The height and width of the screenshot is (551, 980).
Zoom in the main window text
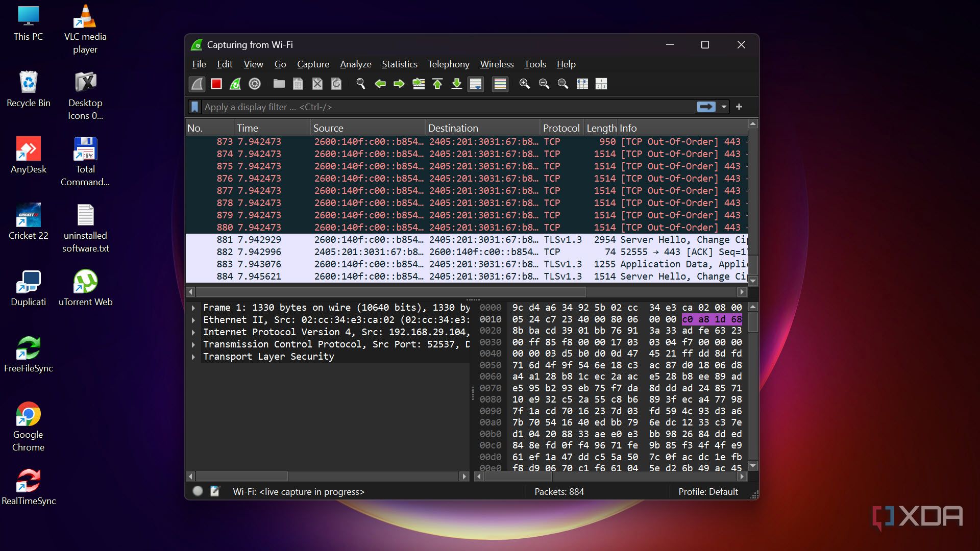(525, 84)
